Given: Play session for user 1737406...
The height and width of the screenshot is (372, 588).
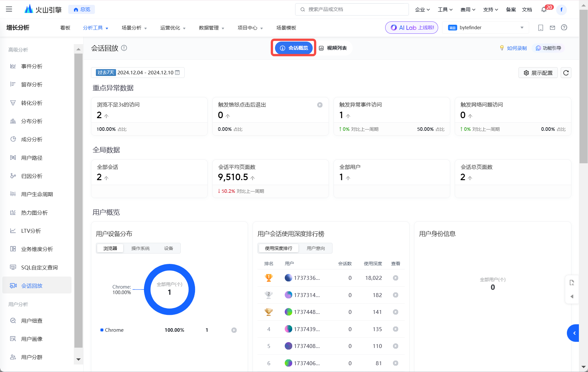Looking at the screenshot, I should tap(396, 363).
